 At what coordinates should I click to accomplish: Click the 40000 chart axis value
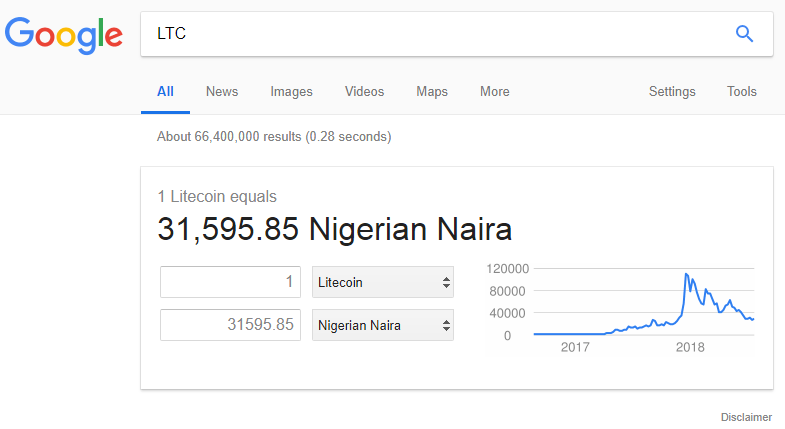[x=507, y=313]
